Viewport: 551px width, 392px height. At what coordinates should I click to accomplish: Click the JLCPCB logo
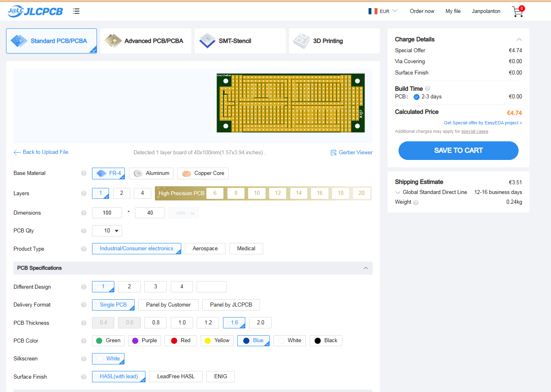35,11
